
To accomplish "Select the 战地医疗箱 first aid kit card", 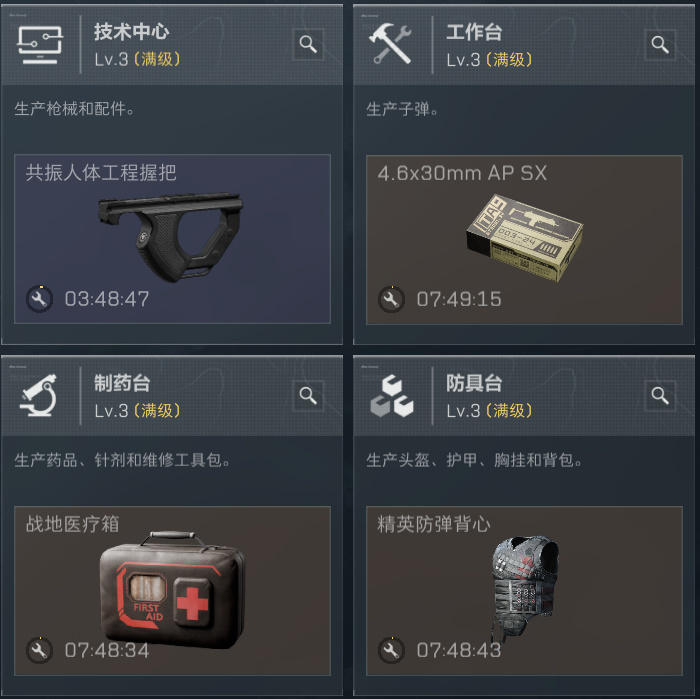I will pyautogui.click(x=172, y=591).
